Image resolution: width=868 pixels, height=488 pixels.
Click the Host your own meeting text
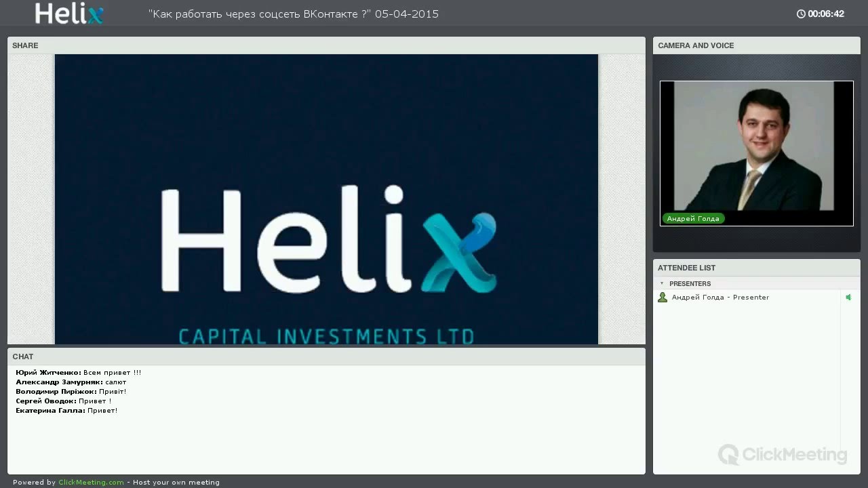(x=176, y=483)
